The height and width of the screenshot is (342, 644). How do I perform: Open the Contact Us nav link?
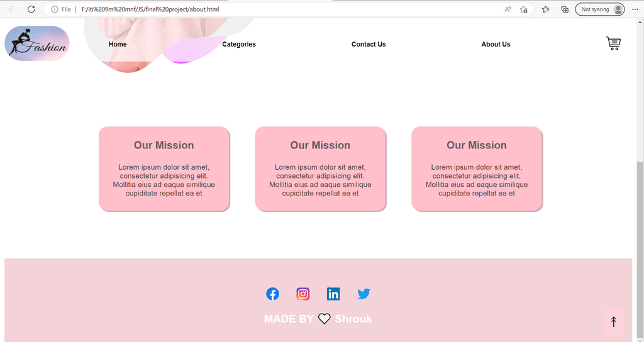click(369, 45)
